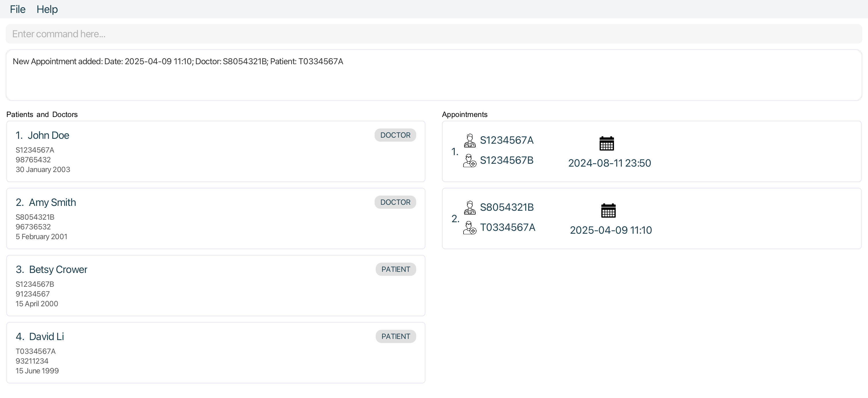
Task: Click the patient icon beside S1234567B appointment
Action: pos(470,161)
